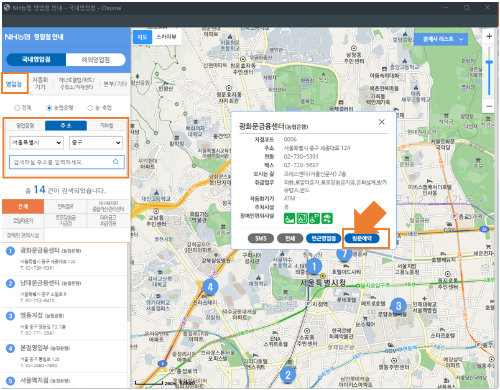The image size is (500, 390).
Task: Click the orange 전체 result filter
Action: click(23, 207)
